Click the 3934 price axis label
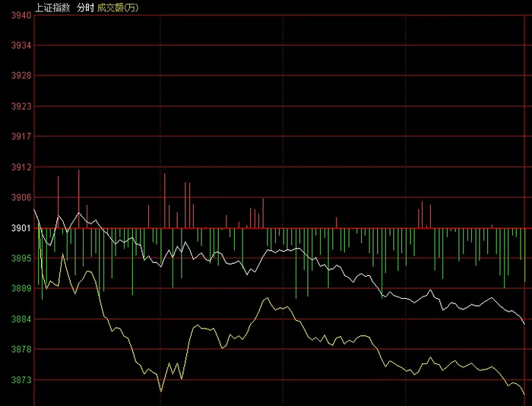532x406 pixels. [21, 46]
